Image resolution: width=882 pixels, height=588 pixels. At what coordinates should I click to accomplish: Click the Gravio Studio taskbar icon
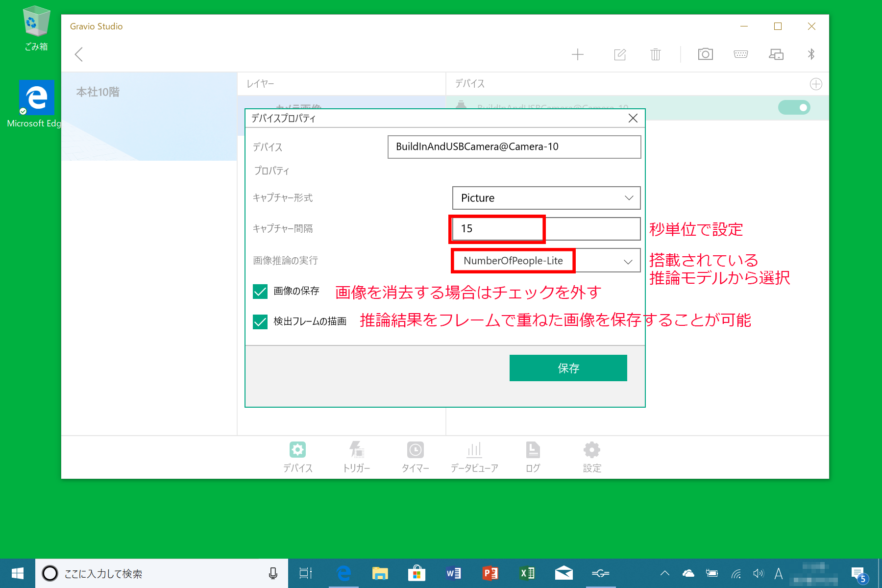point(601,573)
